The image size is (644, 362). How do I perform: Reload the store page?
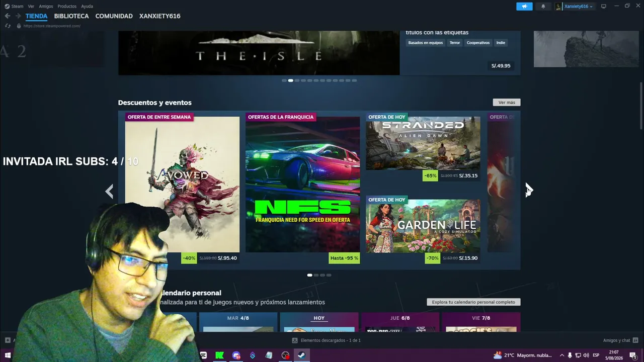pyautogui.click(x=8, y=26)
